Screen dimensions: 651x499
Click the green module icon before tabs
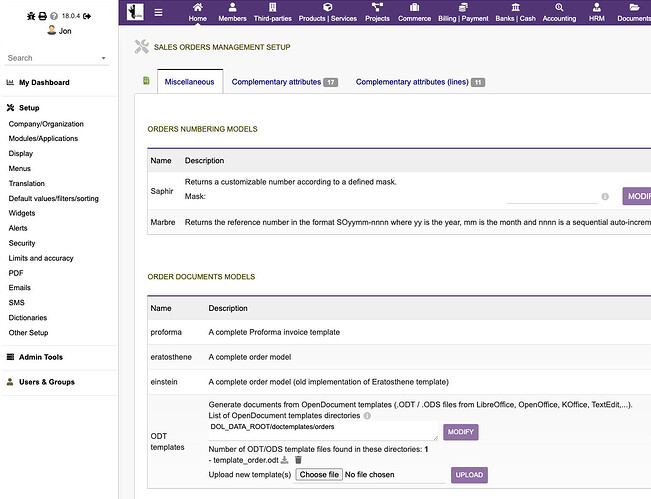(x=146, y=81)
